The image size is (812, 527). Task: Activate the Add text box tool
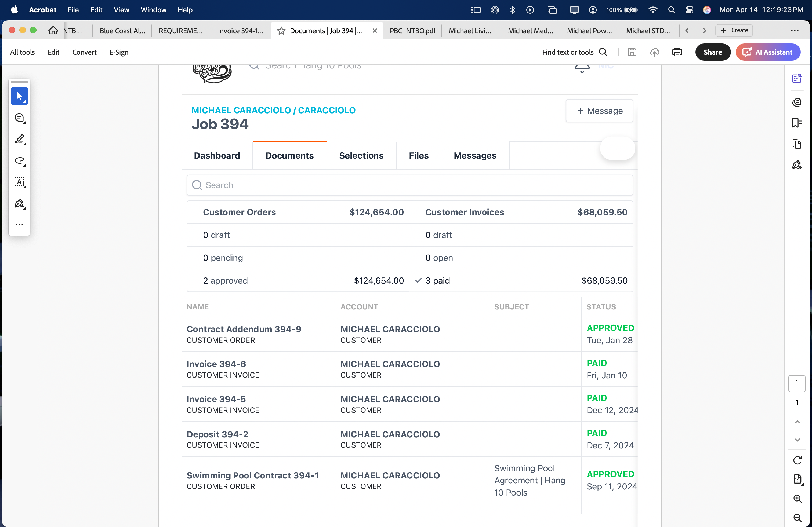(x=19, y=182)
